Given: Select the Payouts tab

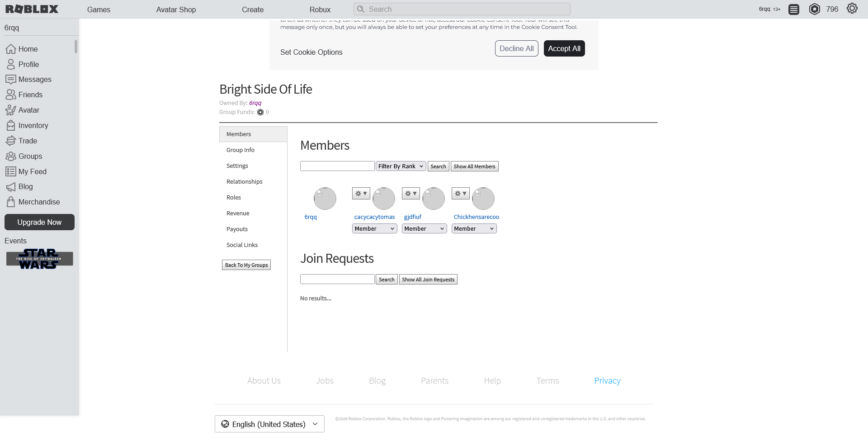Looking at the screenshot, I should coord(237,229).
